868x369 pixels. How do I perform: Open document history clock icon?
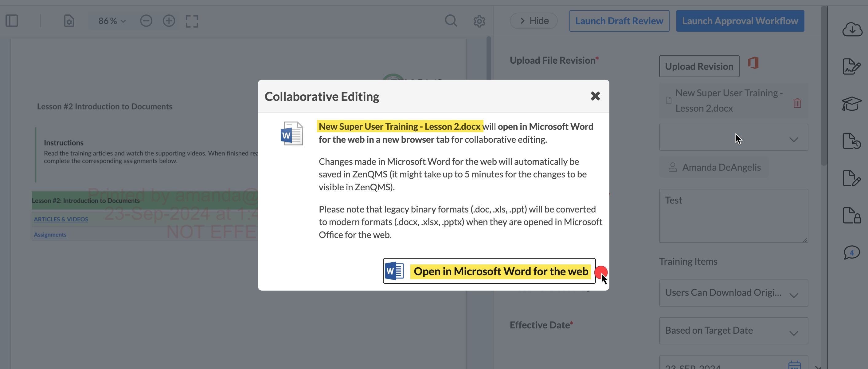pos(851,141)
